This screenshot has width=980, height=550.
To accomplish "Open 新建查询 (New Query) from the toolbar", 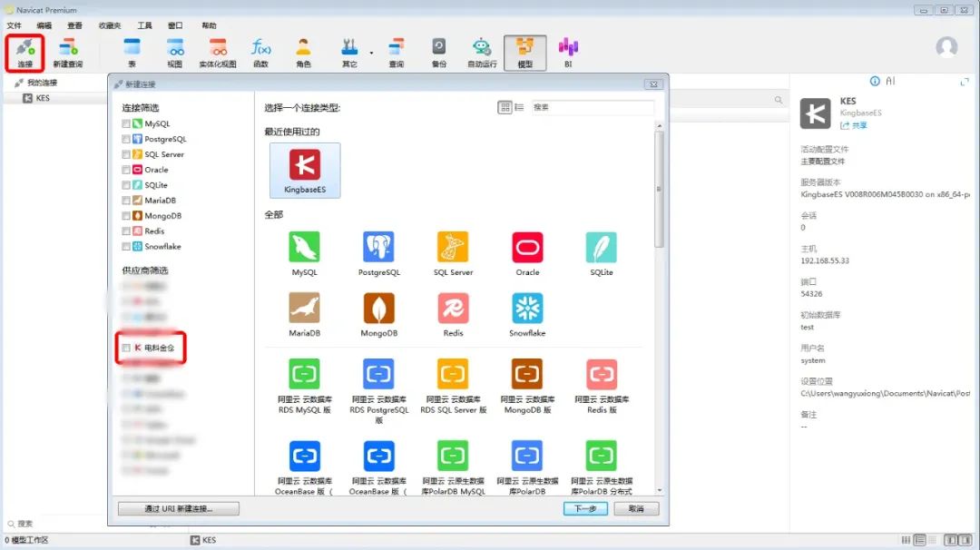I will [x=68, y=53].
